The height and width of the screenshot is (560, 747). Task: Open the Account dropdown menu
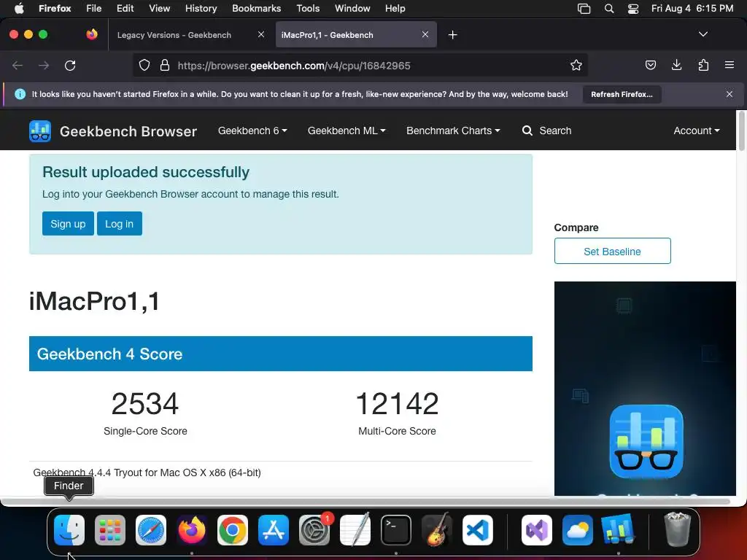point(697,131)
